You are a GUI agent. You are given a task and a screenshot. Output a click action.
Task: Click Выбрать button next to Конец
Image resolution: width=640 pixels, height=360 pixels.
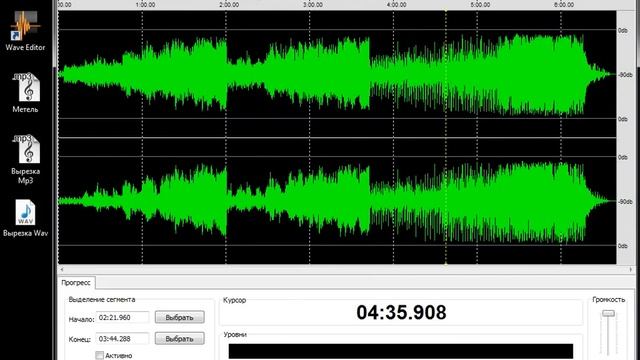pyautogui.click(x=180, y=338)
